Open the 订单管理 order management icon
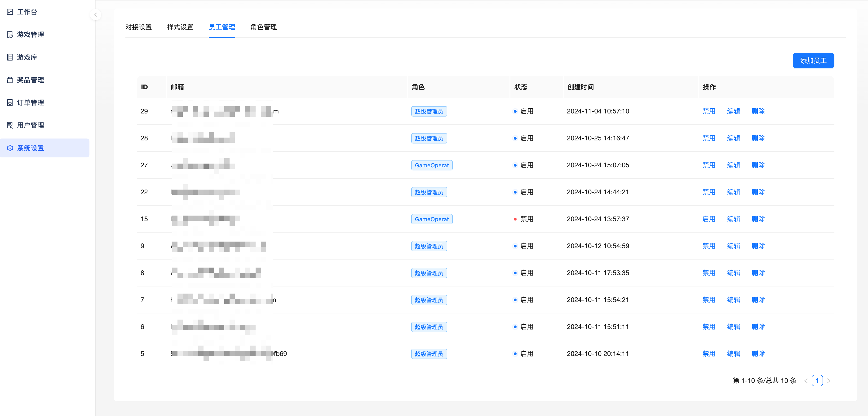868x416 pixels. click(x=10, y=102)
